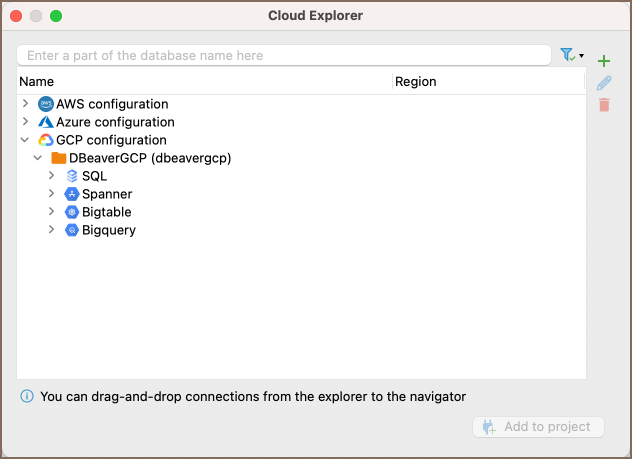This screenshot has width=632, height=459.
Task: Click the Azure configuration icon
Action: coord(45,122)
